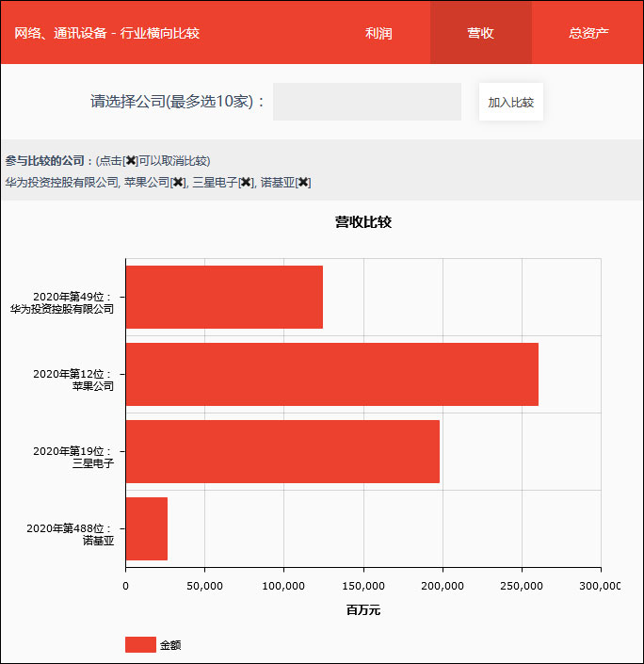The width and height of the screenshot is (644, 664).
Task: Click the 诺基亚 revenue bar
Action: point(147,528)
